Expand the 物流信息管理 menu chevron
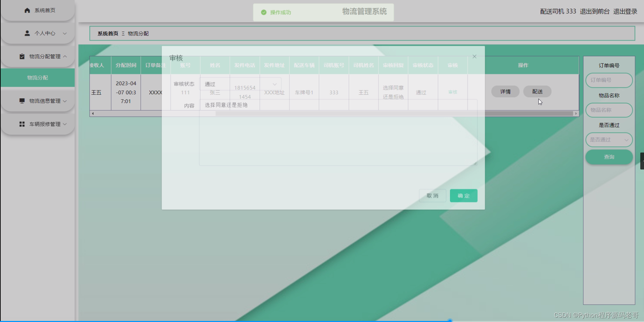 (65, 101)
